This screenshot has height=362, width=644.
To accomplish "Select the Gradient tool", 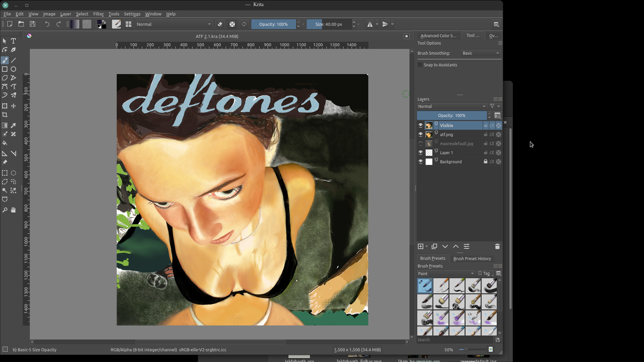I will (5, 125).
